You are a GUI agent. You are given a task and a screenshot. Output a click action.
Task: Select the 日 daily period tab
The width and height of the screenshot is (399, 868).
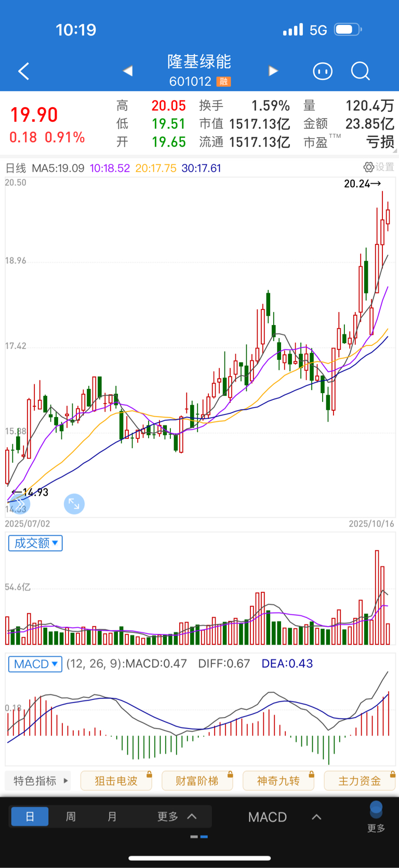point(30,817)
